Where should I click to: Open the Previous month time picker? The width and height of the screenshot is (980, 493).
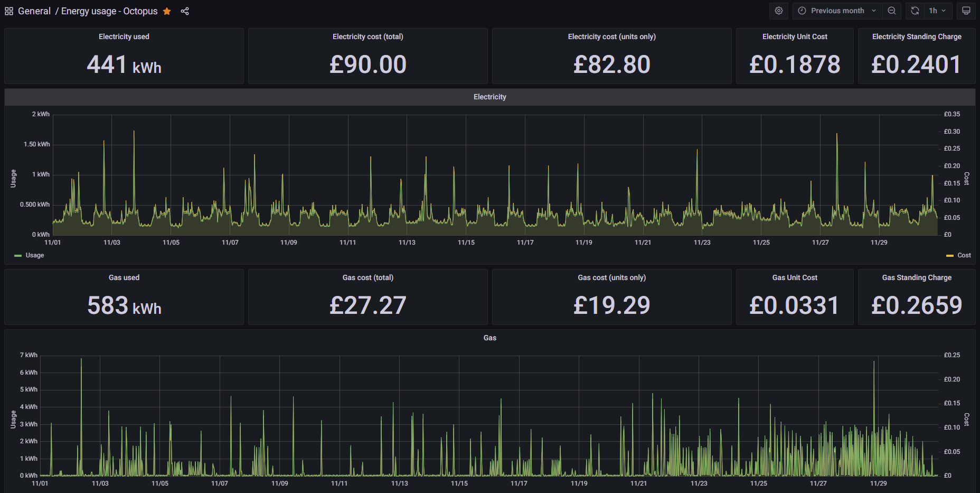point(837,11)
